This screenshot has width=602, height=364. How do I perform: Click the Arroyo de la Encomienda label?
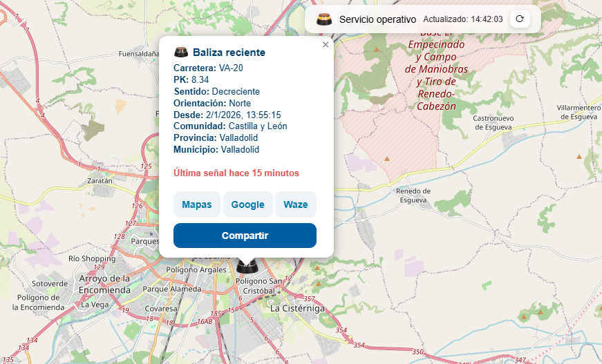[104, 284]
